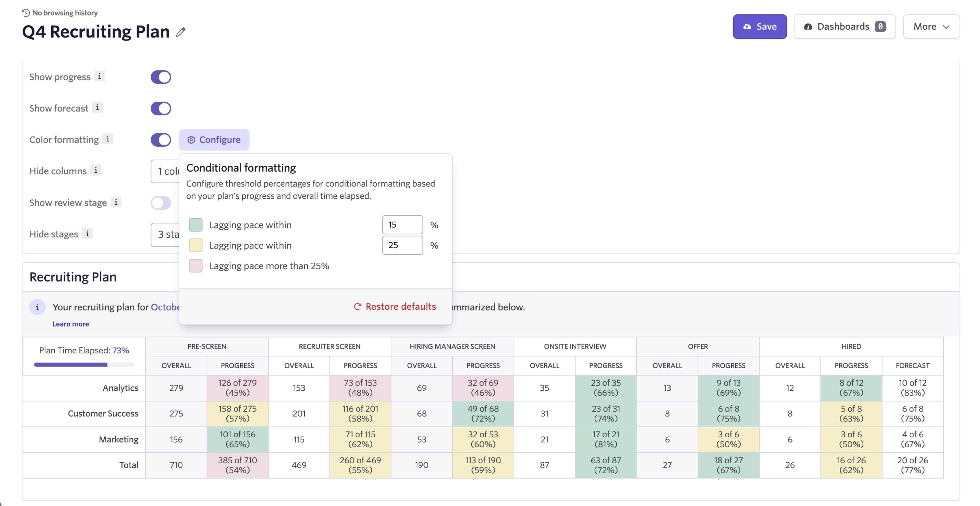This screenshot has height=506, width=980.
Task: Click the Recruiting Plan section title
Action: [73, 277]
